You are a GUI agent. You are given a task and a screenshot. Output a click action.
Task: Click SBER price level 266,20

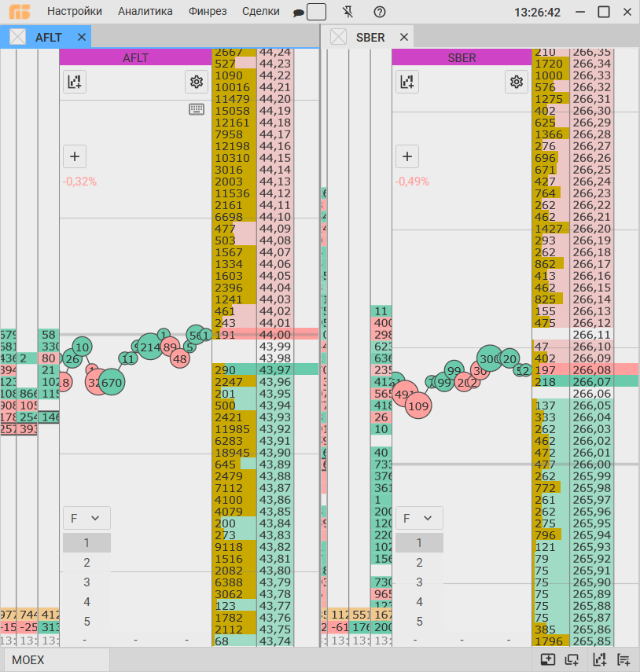[591, 229]
